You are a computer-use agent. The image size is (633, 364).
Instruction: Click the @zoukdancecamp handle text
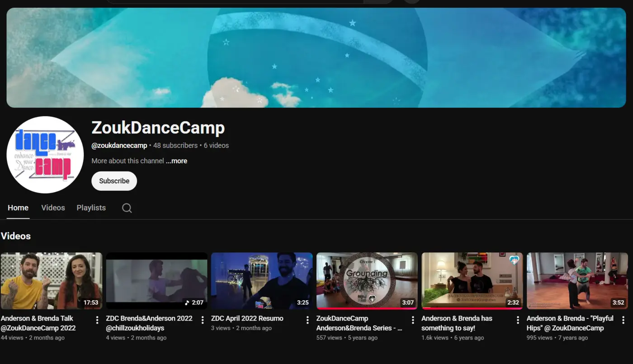pyautogui.click(x=119, y=146)
